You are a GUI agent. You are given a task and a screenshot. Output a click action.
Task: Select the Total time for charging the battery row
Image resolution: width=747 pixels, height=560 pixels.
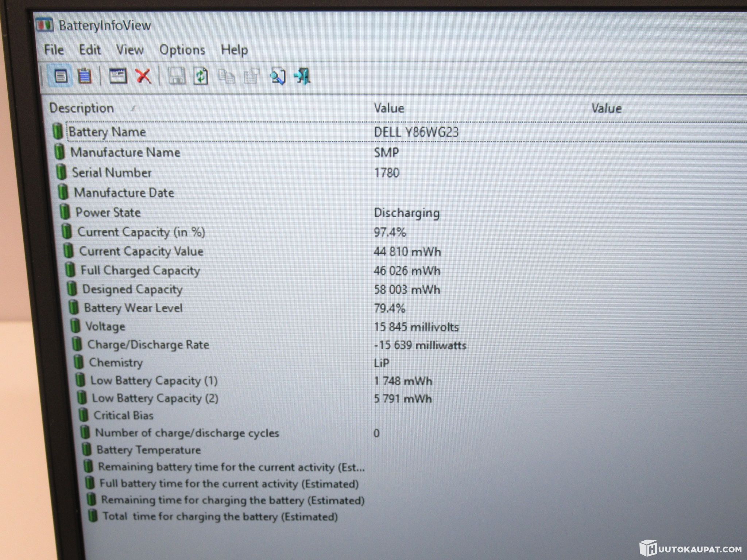(220, 517)
